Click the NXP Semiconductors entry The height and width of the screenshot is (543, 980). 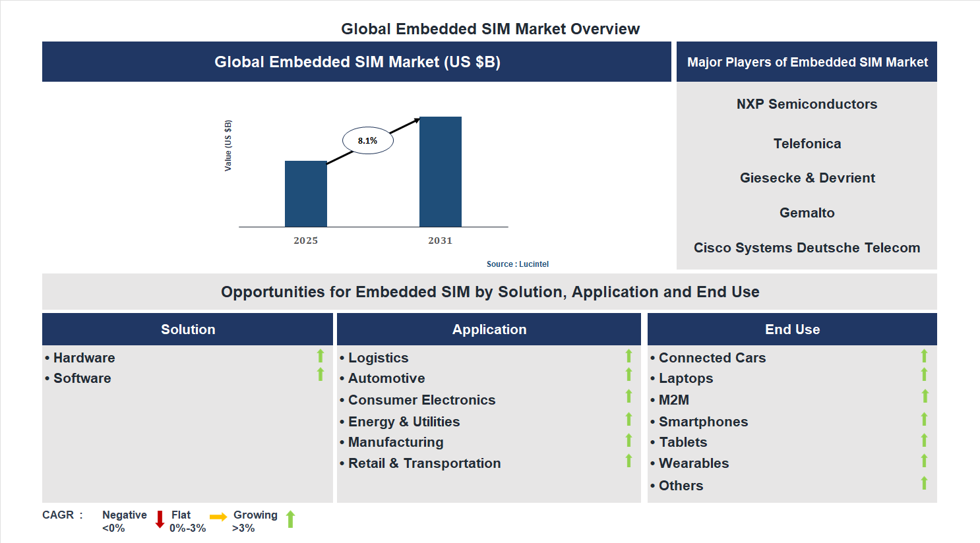807,103
